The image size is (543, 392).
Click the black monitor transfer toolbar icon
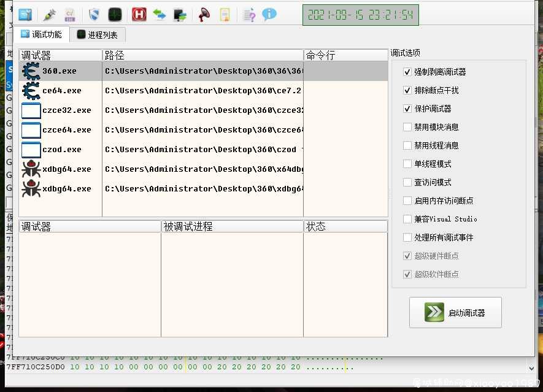coord(180,15)
